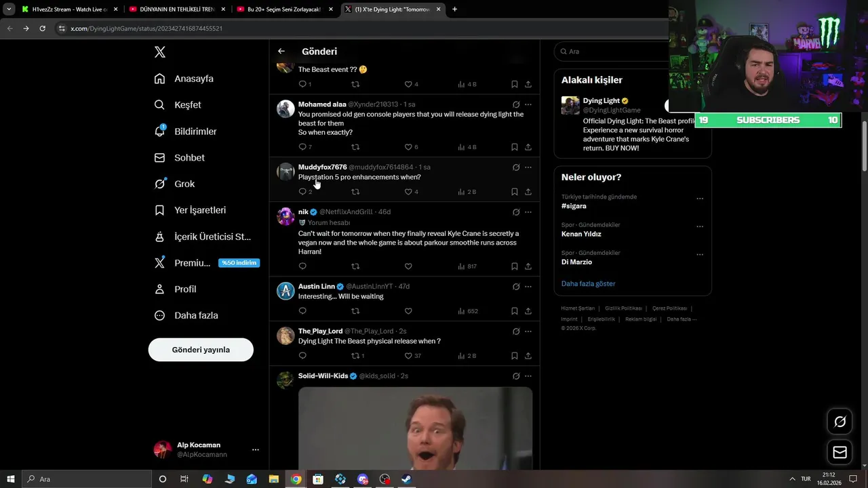Like Austin Linn's post
868x488 pixels.
(x=408, y=311)
